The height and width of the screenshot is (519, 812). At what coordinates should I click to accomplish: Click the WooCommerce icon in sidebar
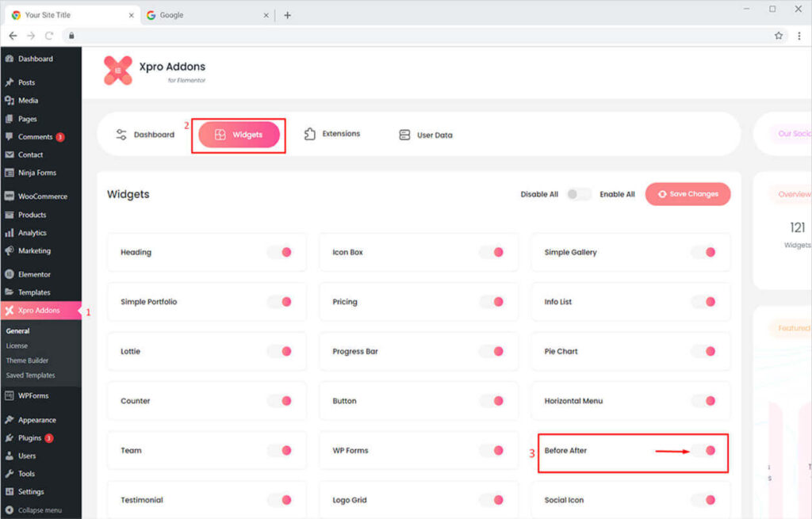tap(10, 197)
